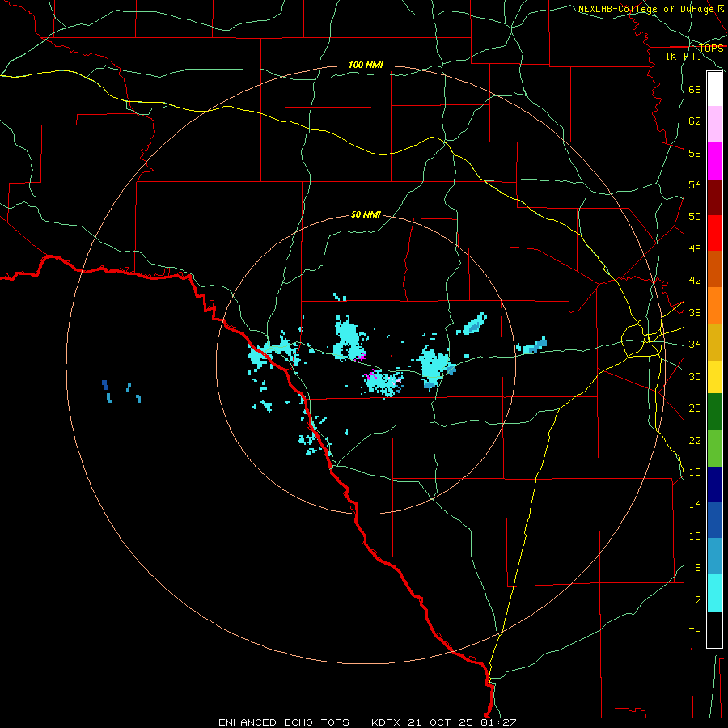
Task: Click legend value "42"
Action: 695,280
